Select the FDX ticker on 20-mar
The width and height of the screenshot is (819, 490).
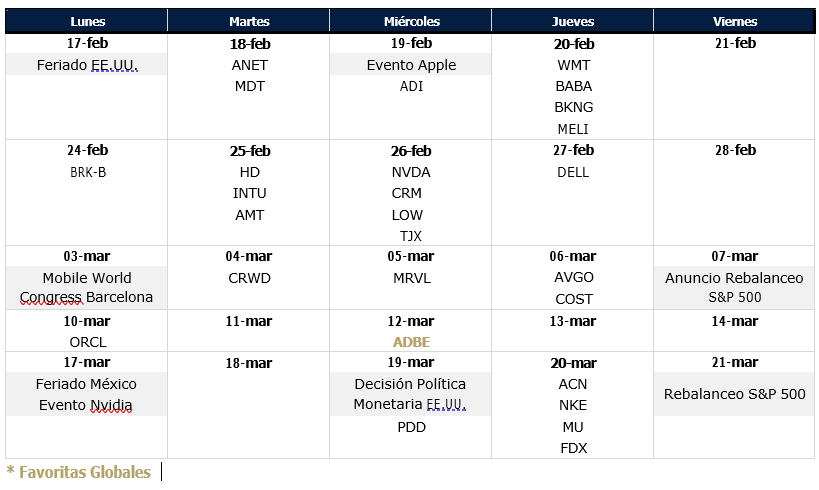coord(574,448)
